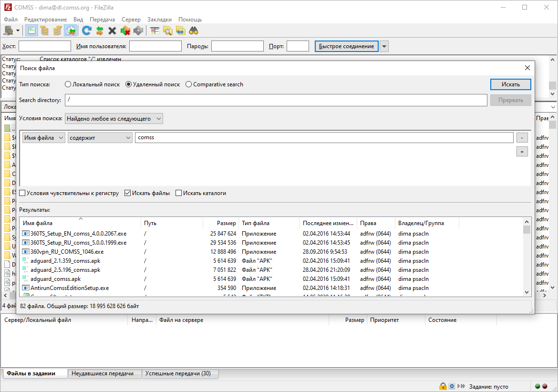Open the Сервер menu
The height and width of the screenshot is (392, 558).
[x=131, y=20]
